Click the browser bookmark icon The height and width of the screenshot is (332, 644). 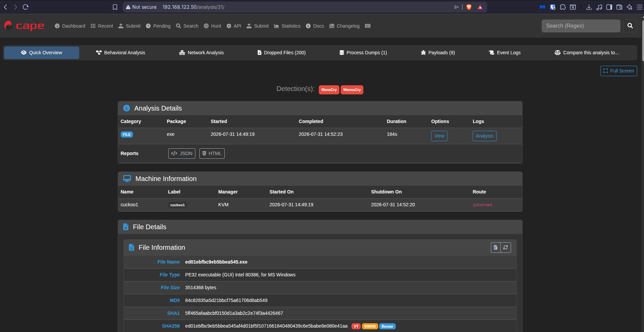click(115, 7)
